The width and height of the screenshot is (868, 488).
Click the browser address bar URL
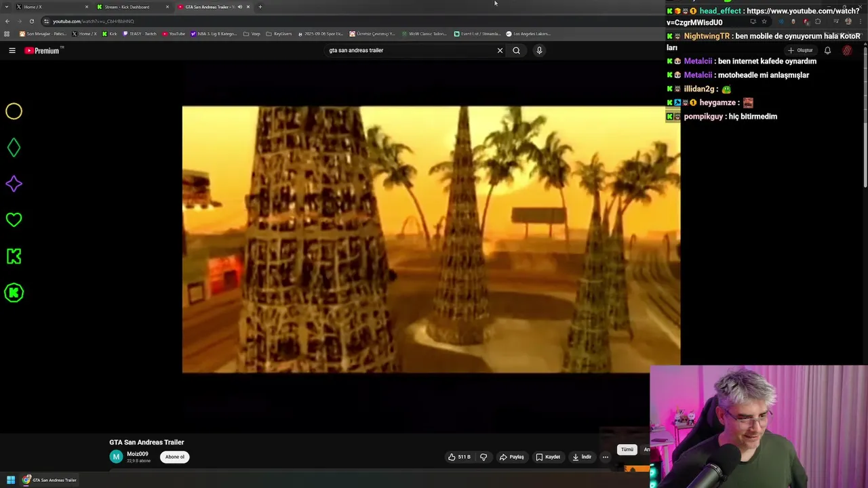[x=94, y=21]
